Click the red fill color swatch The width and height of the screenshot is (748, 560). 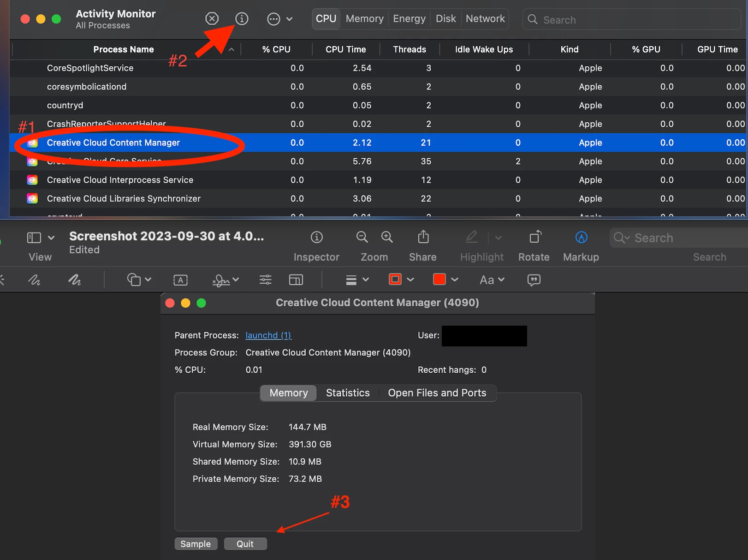pyautogui.click(x=439, y=279)
